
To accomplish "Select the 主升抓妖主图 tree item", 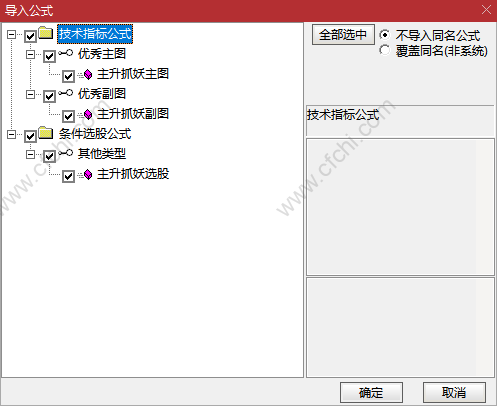I will (133, 74).
